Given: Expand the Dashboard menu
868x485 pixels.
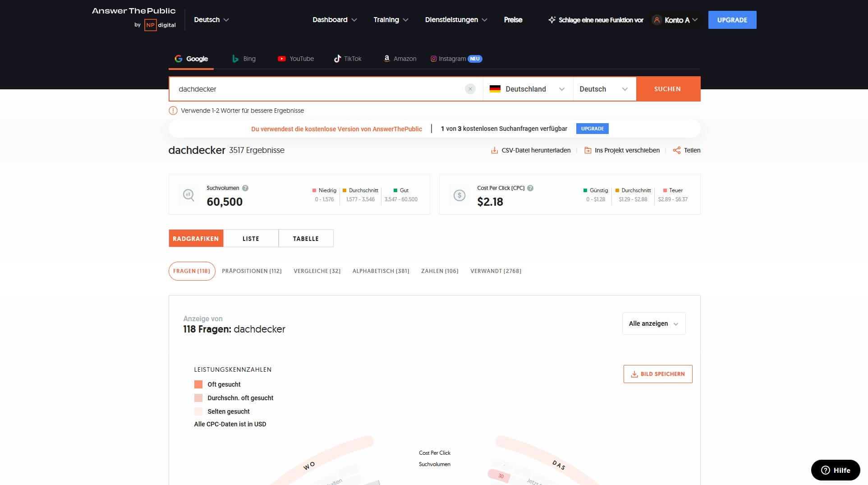Looking at the screenshot, I should (335, 20).
